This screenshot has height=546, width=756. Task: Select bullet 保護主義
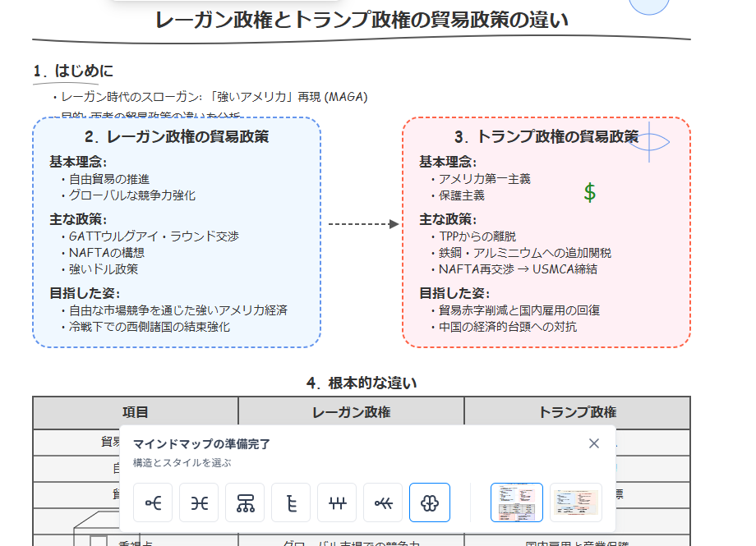point(458,195)
